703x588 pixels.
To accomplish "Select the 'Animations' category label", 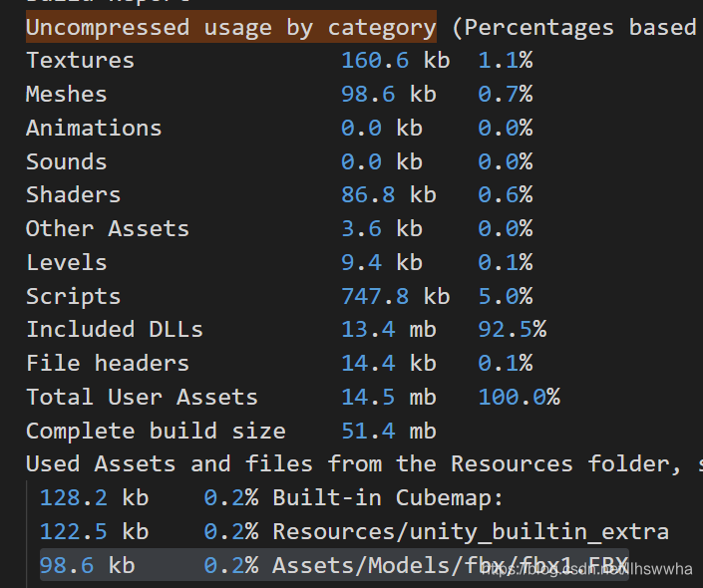I will coord(94,128).
